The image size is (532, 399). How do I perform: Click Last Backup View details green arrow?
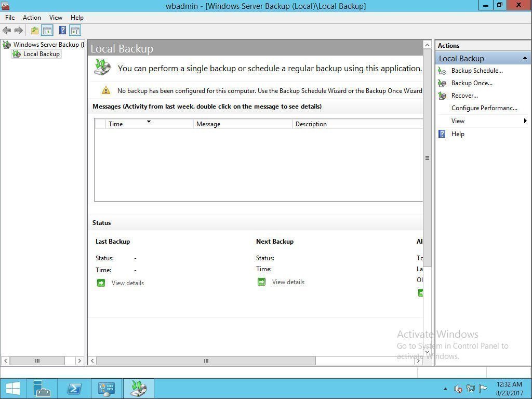click(x=101, y=283)
